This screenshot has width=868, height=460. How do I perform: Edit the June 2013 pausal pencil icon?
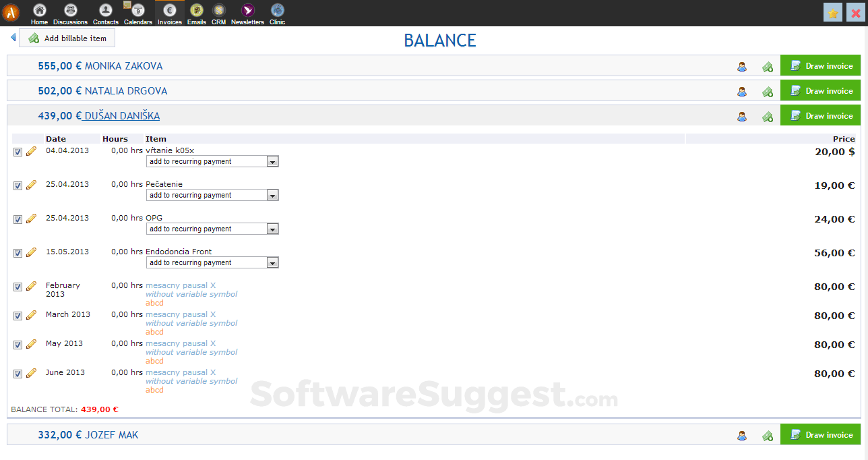(31, 373)
